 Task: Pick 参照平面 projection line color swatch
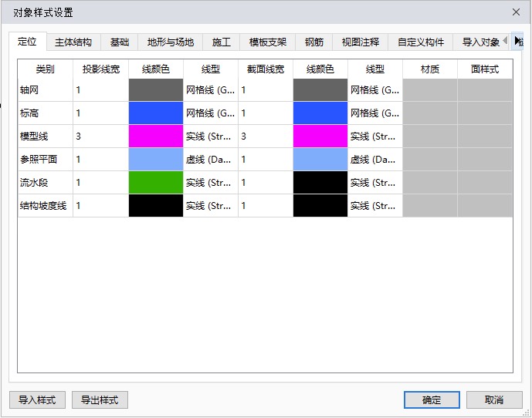coord(156,159)
